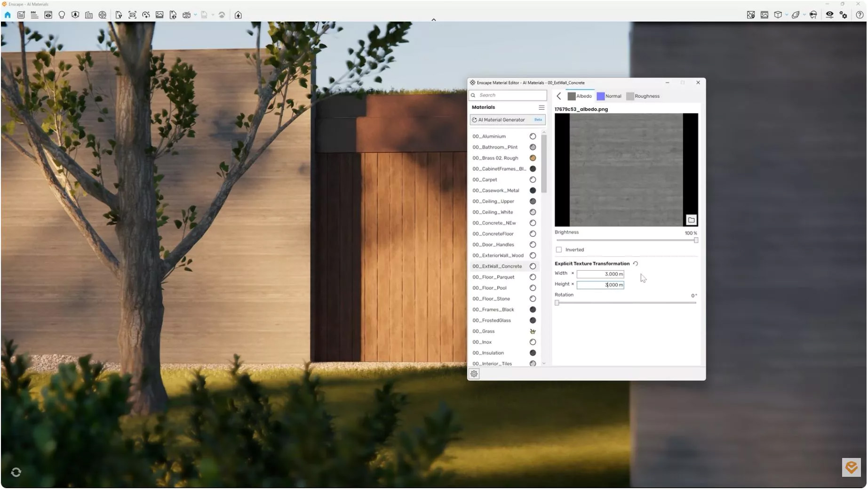Click the albedo texture preview image

626,170
